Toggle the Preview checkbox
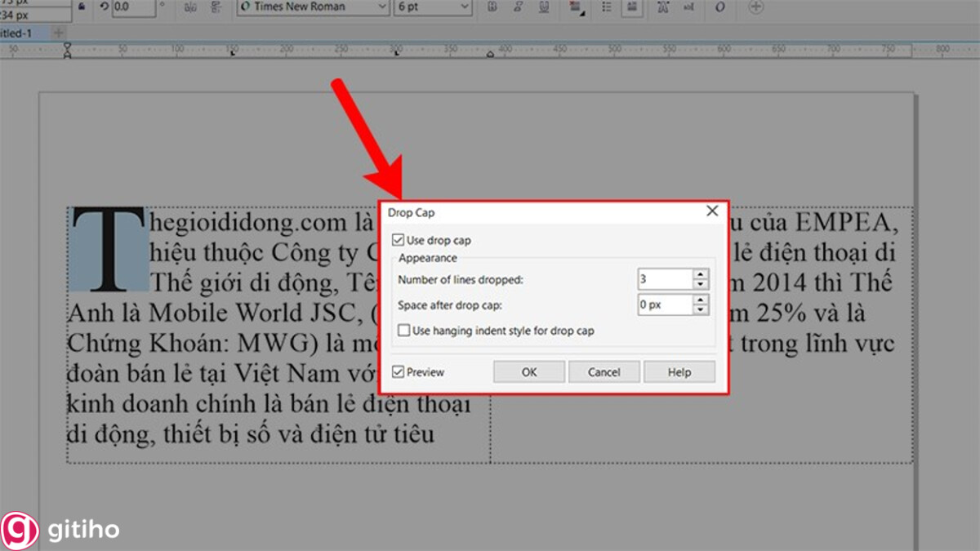The height and width of the screenshot is (551, 980). click(x=398, y=371)
